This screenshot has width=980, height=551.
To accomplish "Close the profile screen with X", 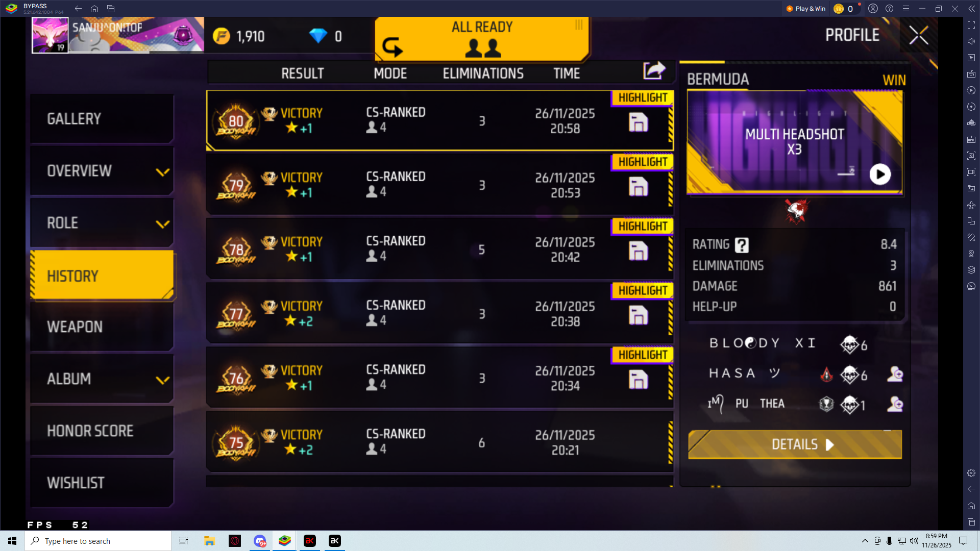I will 918,35.
